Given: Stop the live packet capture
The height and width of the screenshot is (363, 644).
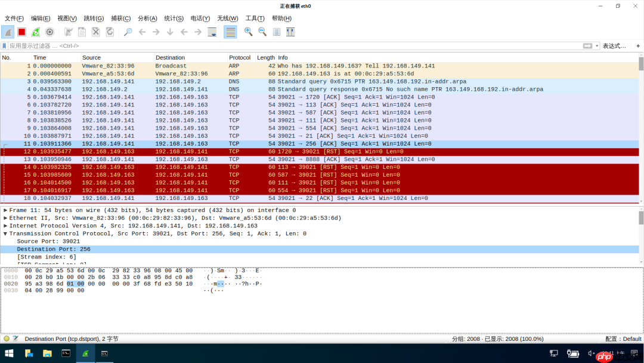Looking at the screenshot, I should pyautogui.click(x=21, y=31).
